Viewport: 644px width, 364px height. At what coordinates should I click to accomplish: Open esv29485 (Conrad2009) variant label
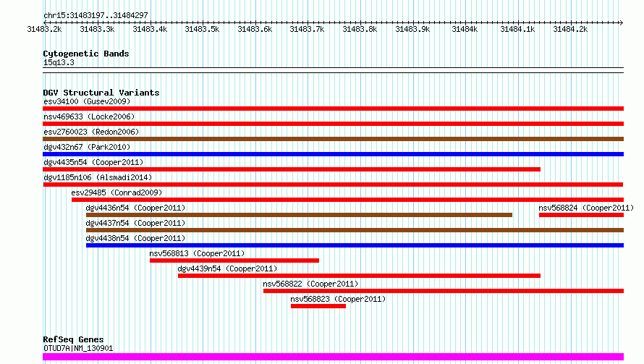tap(116, 192)
